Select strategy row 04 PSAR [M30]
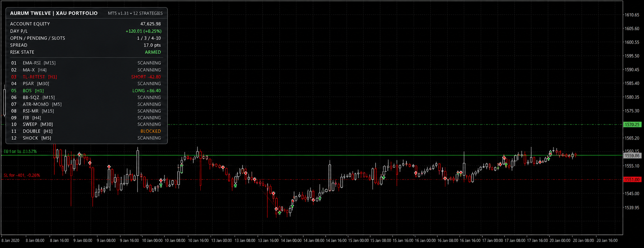Screen dimensions: 644x248 (x=86, y=84)
